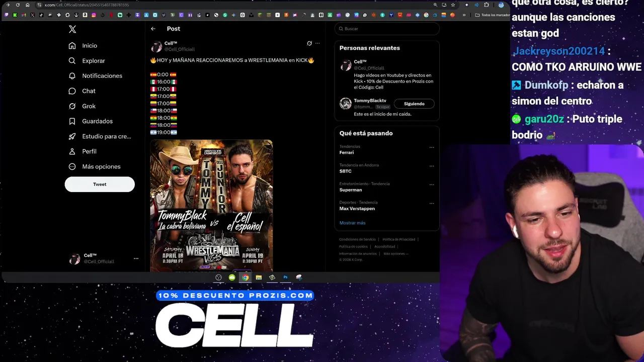The height and width of the screenshot is (362, 644).
Task: Open Política de Privacidad link
Action: click(399, 239)
